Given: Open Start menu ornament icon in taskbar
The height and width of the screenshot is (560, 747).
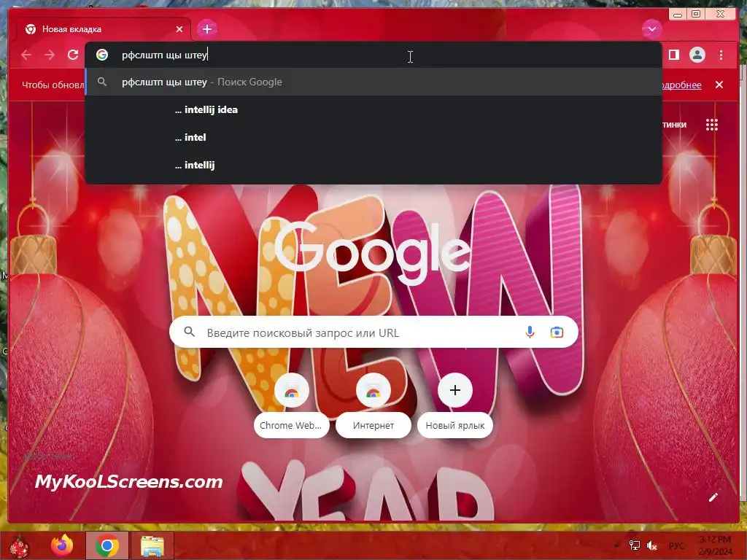Looking at the screenshot, I should coord(19,545).
